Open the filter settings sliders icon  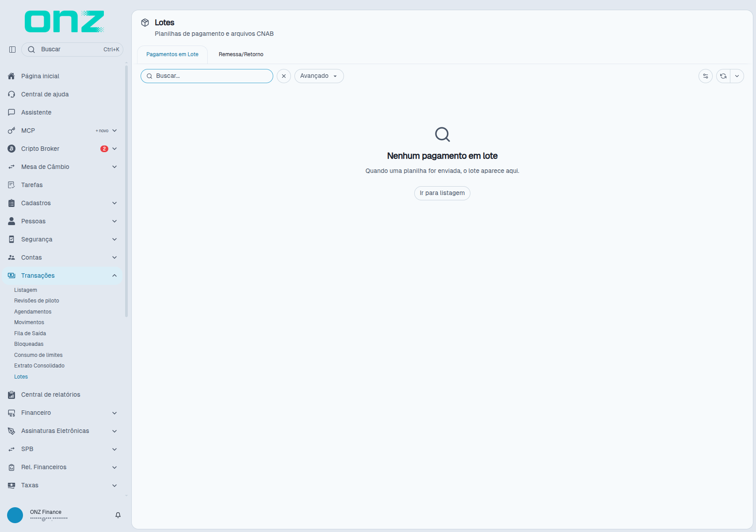coord(706,76)
